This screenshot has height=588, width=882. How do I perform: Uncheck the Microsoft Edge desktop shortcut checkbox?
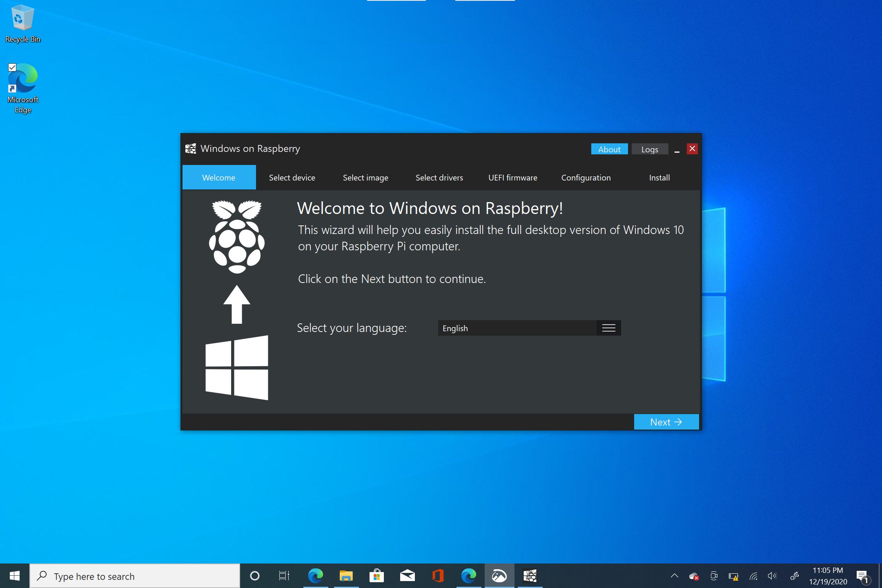pos(12,68)
